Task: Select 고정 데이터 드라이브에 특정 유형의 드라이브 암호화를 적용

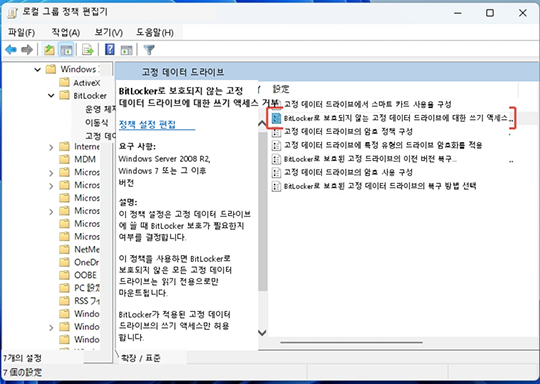Action: (x=383, y=145)
